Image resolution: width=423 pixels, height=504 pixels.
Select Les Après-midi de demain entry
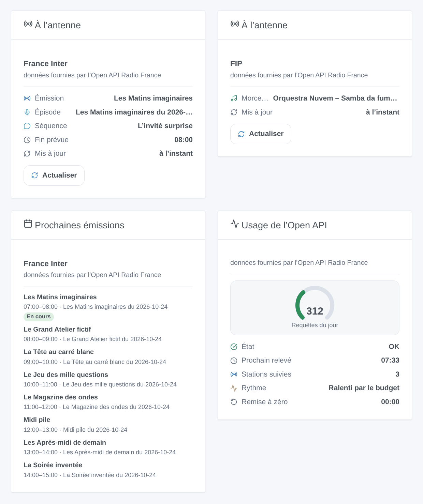pos(108,447)
